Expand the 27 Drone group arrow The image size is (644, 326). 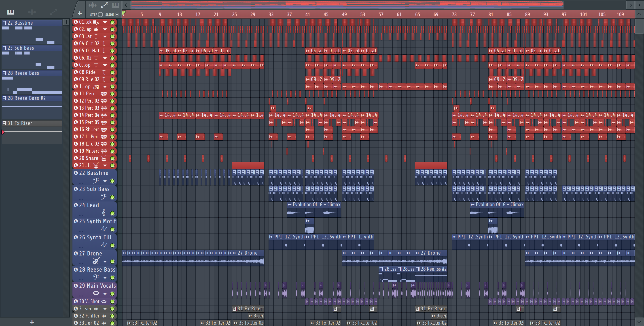point(105,262)
